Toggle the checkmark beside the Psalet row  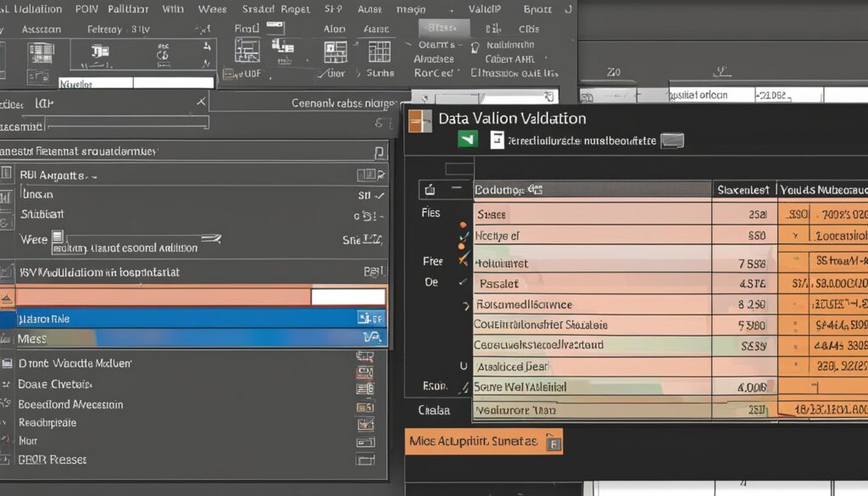click(x=463, y=281)
